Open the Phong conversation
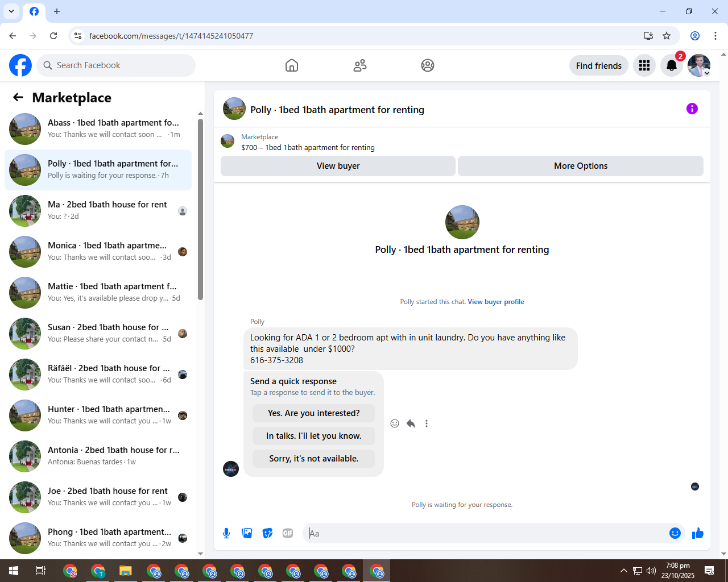The image size is (728, 582). pos(98,538)
